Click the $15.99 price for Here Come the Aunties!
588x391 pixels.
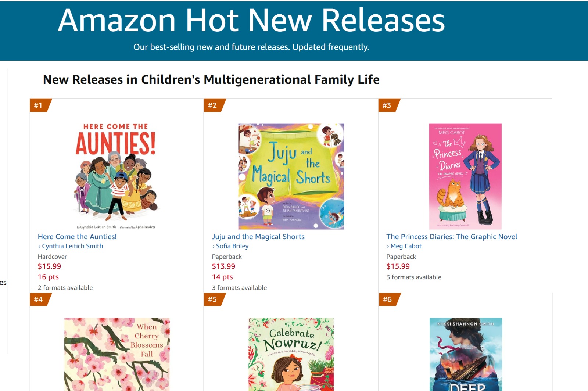(50, 266)
